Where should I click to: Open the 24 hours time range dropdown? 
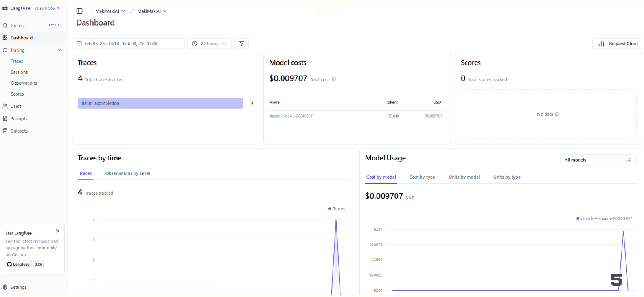(209, 44)
